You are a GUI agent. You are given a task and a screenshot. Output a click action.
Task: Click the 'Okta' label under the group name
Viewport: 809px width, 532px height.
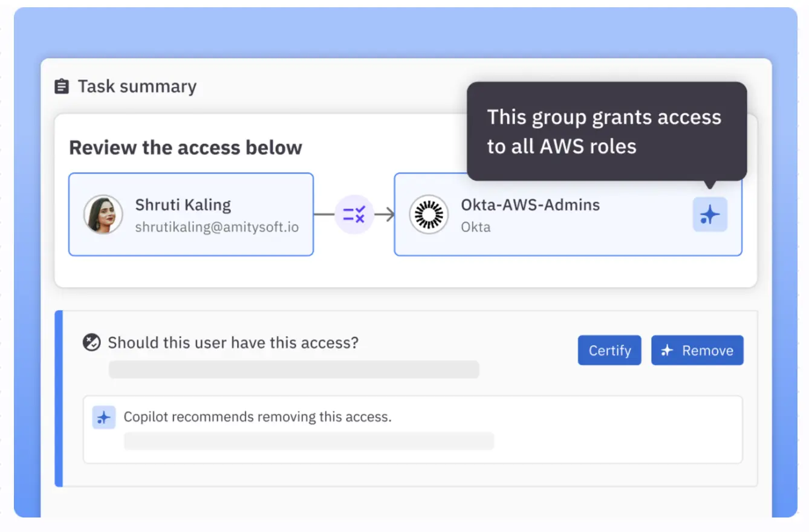[476, 227]
